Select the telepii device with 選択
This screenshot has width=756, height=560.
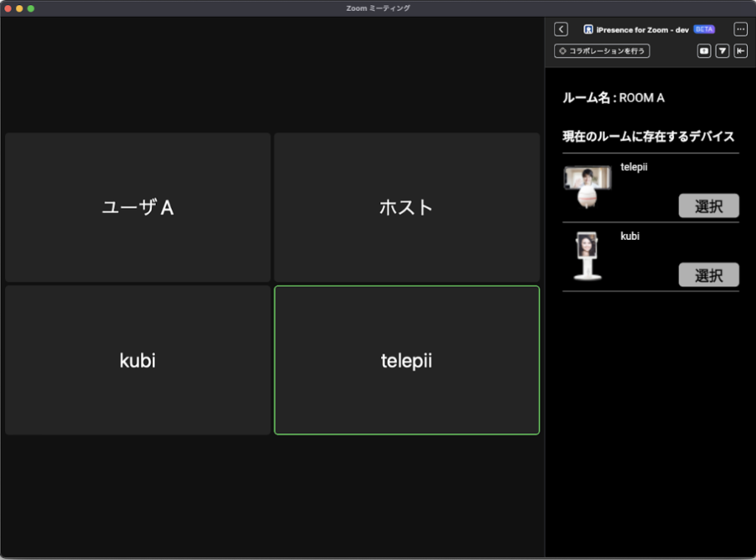[709, 206]
